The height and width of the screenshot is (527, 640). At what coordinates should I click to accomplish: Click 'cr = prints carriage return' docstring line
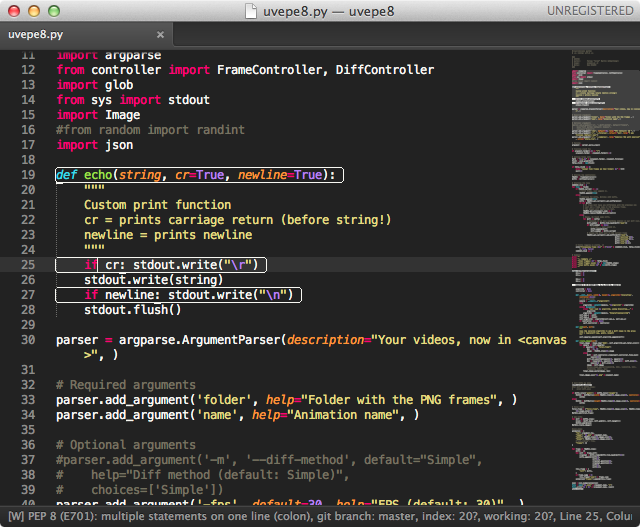coord(238,220)
